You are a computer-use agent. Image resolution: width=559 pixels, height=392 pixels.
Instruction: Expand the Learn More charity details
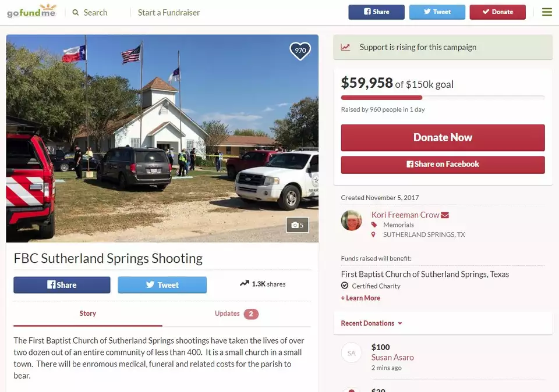(x=360, y=298)
